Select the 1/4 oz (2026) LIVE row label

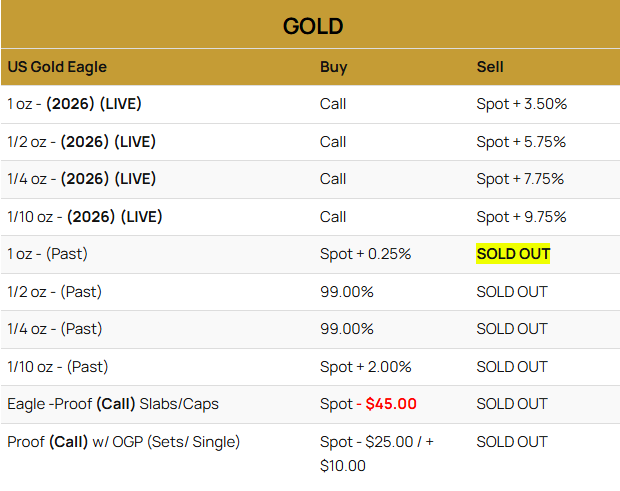coord(82,179)
